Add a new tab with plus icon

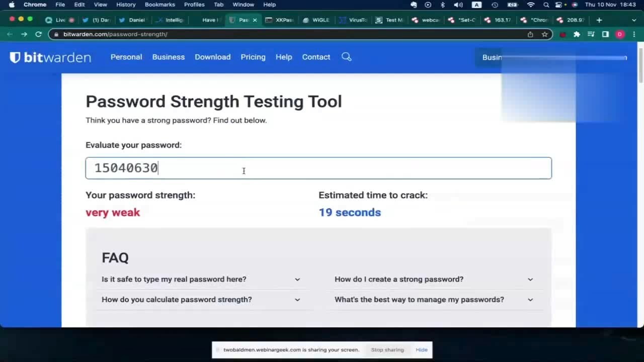click(x=599, y=20)
